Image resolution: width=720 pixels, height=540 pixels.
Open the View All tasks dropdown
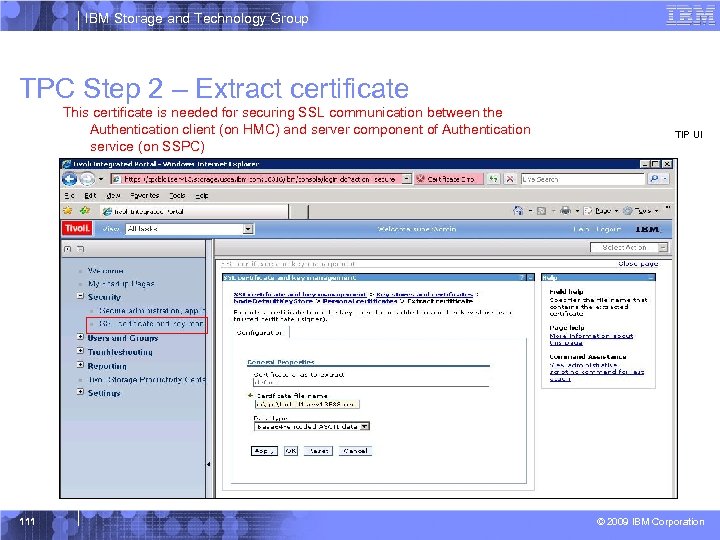(x=190, y=229)
